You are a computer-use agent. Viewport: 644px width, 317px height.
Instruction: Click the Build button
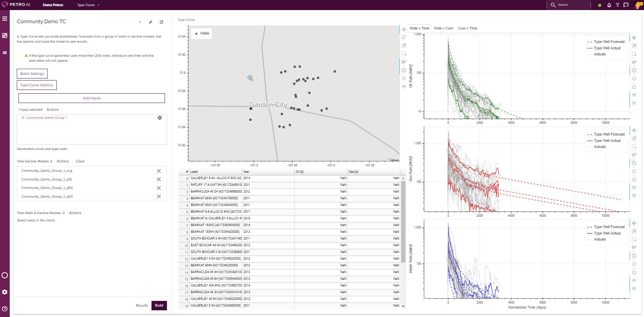(x=159, y=306)
